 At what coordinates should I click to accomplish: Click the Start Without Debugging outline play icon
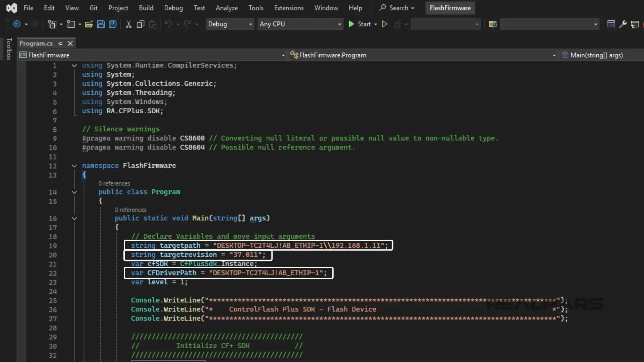tap(385, 24)
